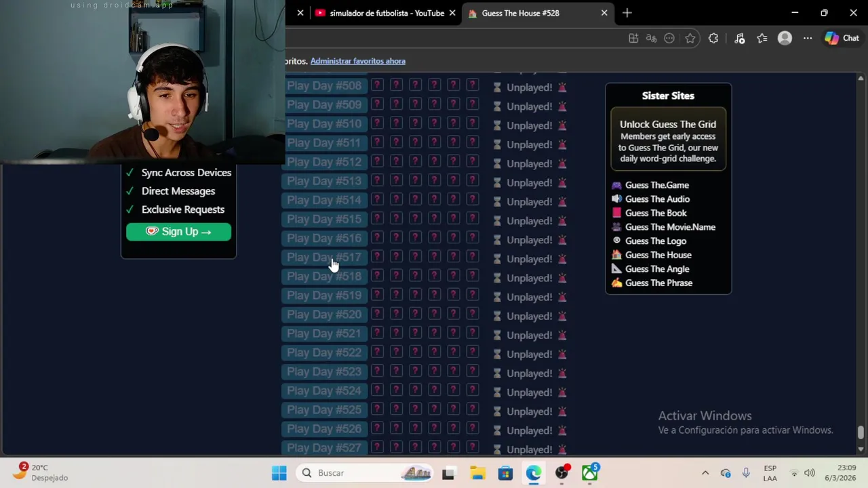Open Copilot Chat button
The width and height of the screenshot is (868, 488).
[x=842, y=39]
